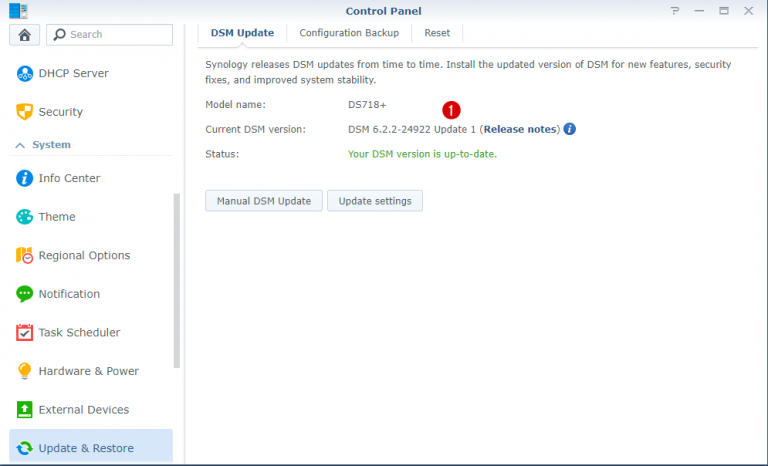Click the 'Current DSM version:' label
Screen dimensions: 768x466
255,129
